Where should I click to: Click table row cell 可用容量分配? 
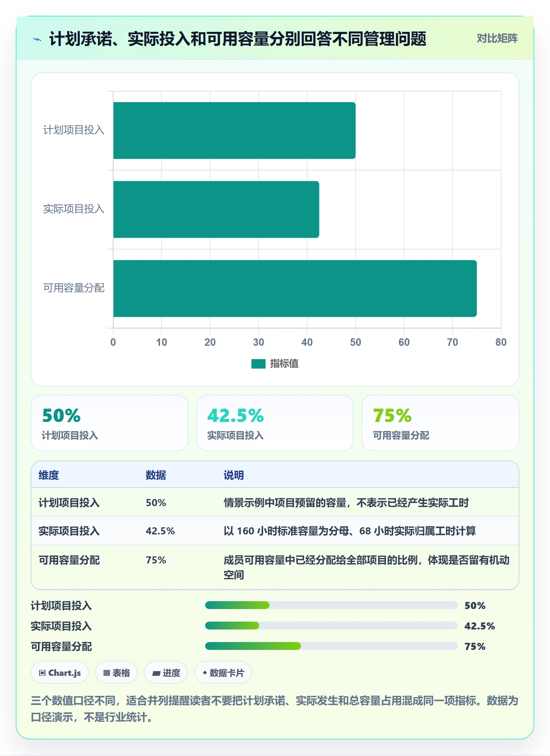69,560
